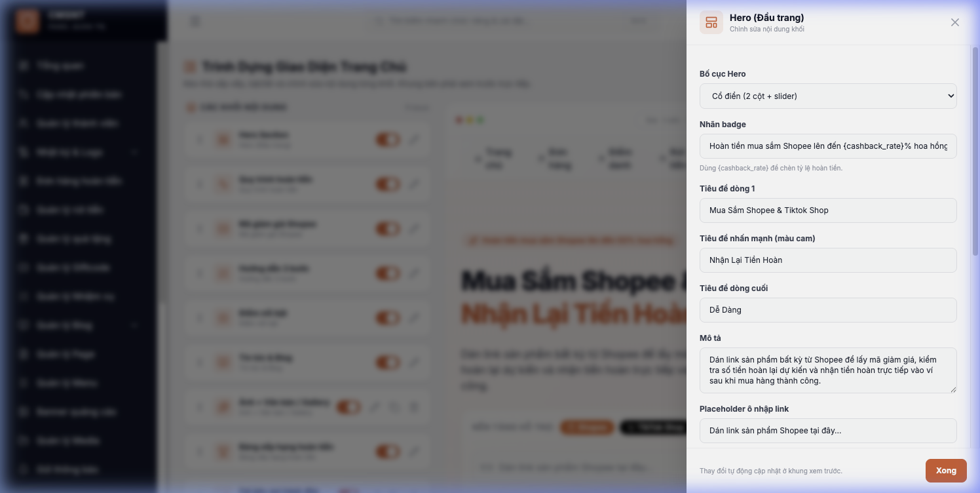The image size is (980, 493).
Task: Click Tổng quan sidebar icon
Action: [x=24, y=66]
